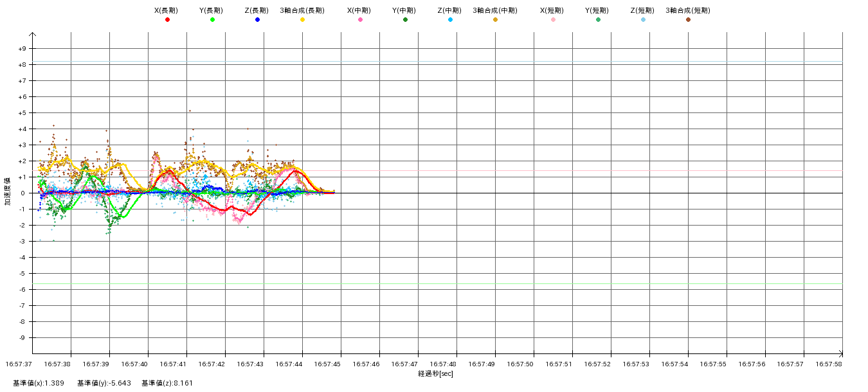Click the 基準値(z):8.161 text
Screen dimensions: 868x392
pos(167,383)
